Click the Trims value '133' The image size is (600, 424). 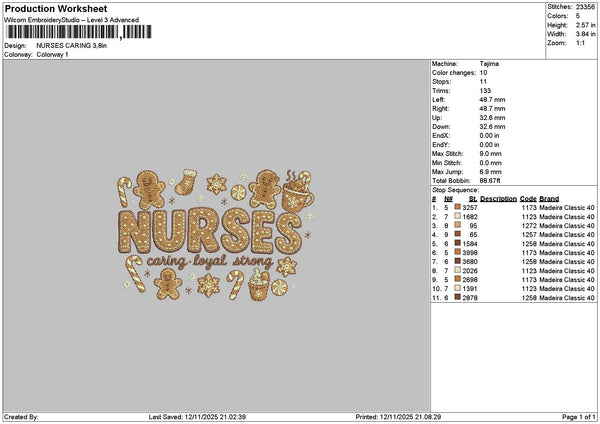pyautogui.click(x=485, y=91)
